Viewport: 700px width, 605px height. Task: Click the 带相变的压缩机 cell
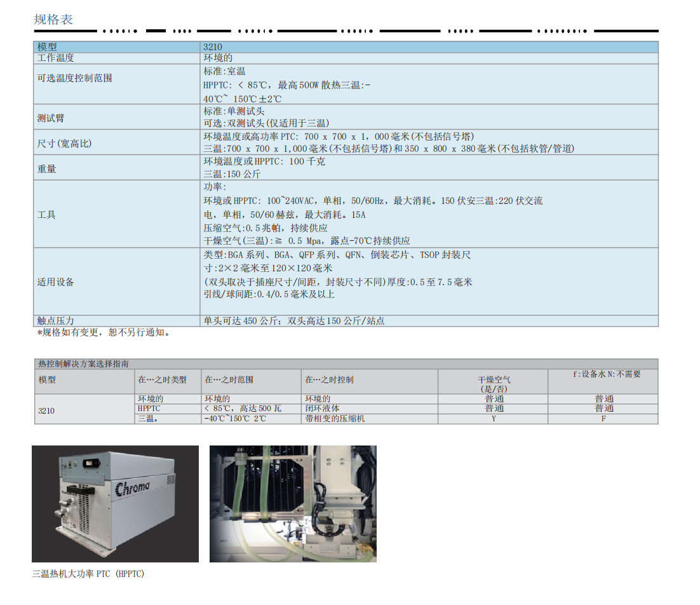click(x=335, y=419)
